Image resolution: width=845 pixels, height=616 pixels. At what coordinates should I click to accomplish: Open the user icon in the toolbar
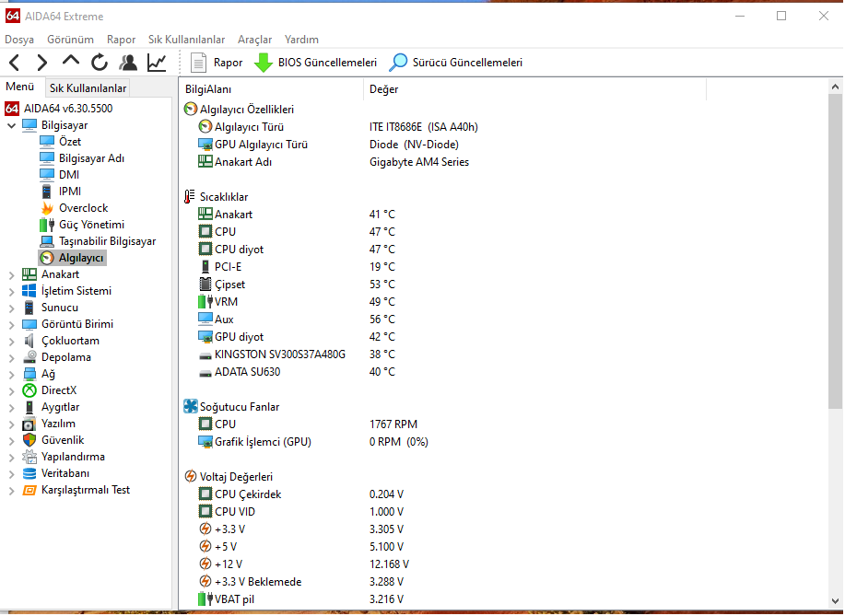[128, 63]
